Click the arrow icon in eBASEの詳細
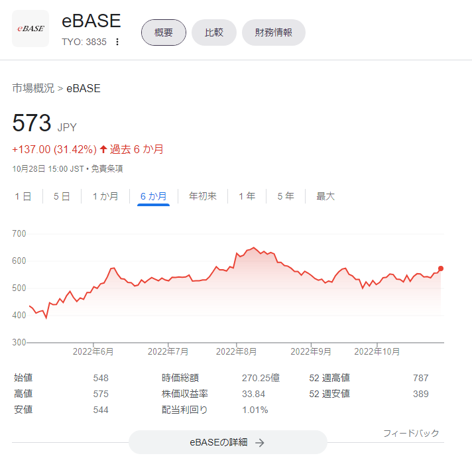This screenshot has height=476, width=472. (x=260, y=443)
